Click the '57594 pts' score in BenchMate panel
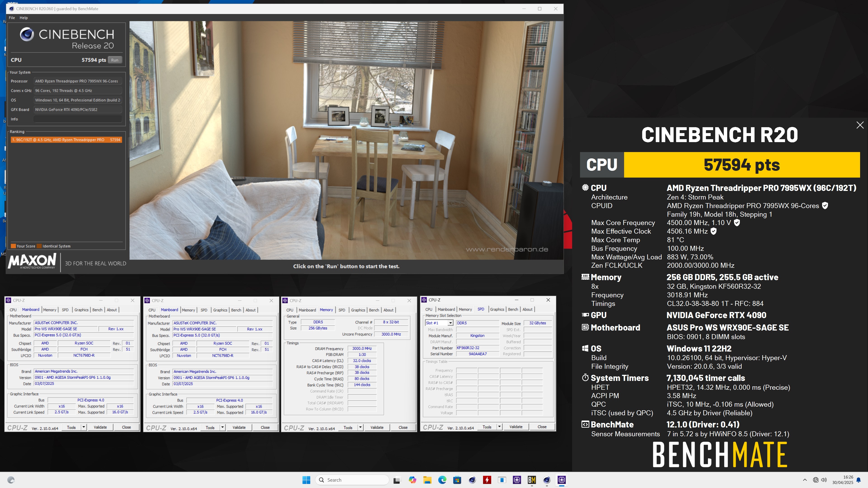Viewport: 868px width, 488px height. [742, 165]
